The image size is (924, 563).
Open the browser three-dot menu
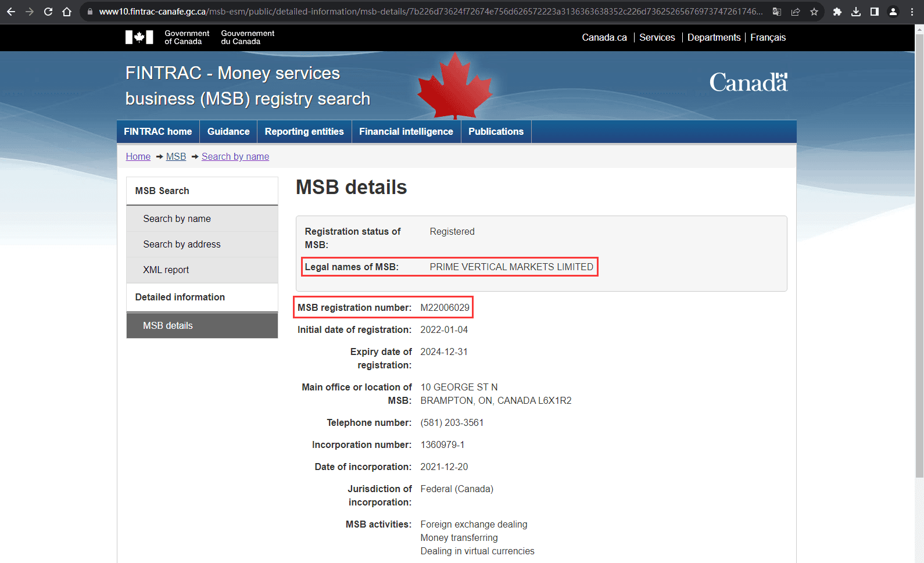[x=912, y=12]
